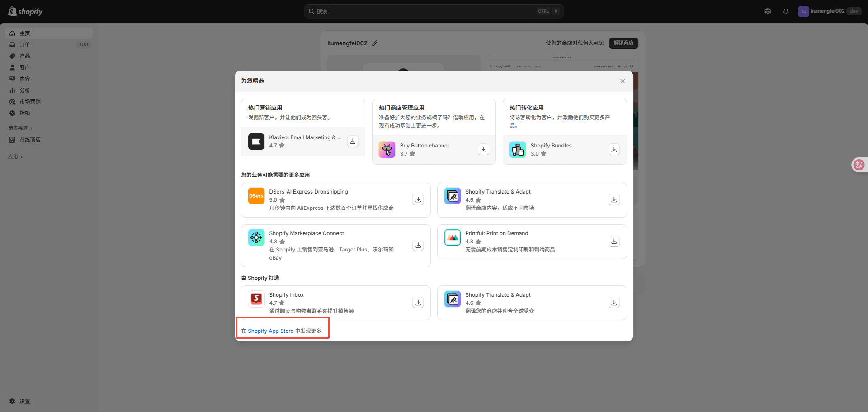Image resolution: width=868 pixels, height=412 pixels.
Task: Open Shopify App Store link
Action: pyautogui.click(x=270, y=331)
